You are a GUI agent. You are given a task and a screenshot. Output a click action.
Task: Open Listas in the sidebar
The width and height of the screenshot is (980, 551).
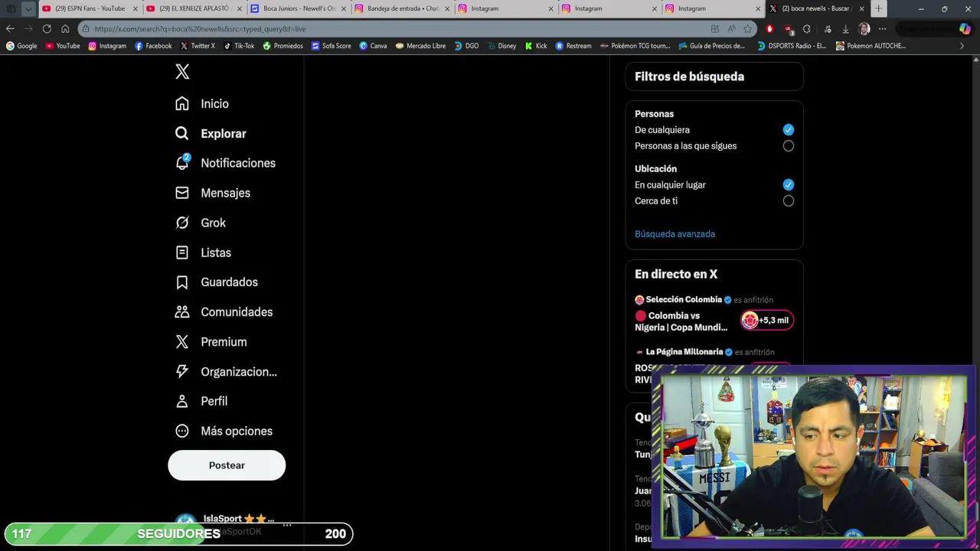(x=203, y=253)
